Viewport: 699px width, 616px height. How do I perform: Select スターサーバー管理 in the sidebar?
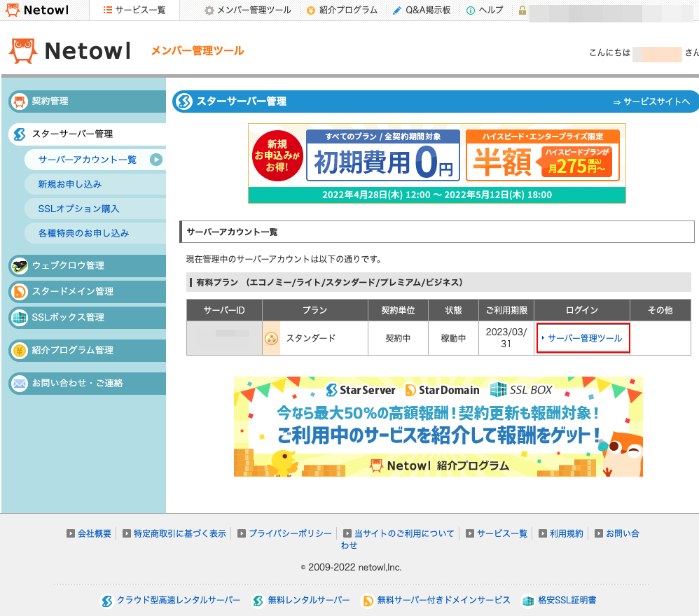pyautogui.click(x=88, y=134)
